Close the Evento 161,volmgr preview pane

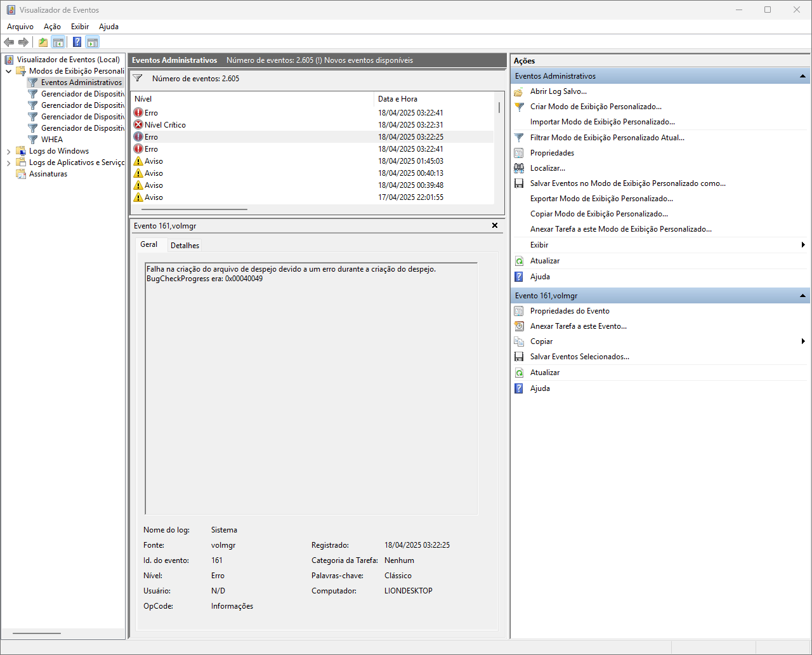pyautogui.click(x=495, y=225)
